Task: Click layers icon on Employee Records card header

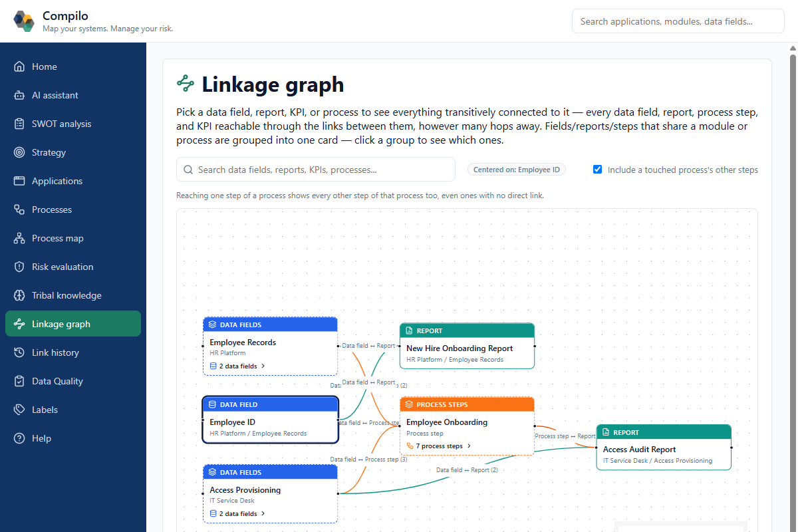Action: click(213, 325)
